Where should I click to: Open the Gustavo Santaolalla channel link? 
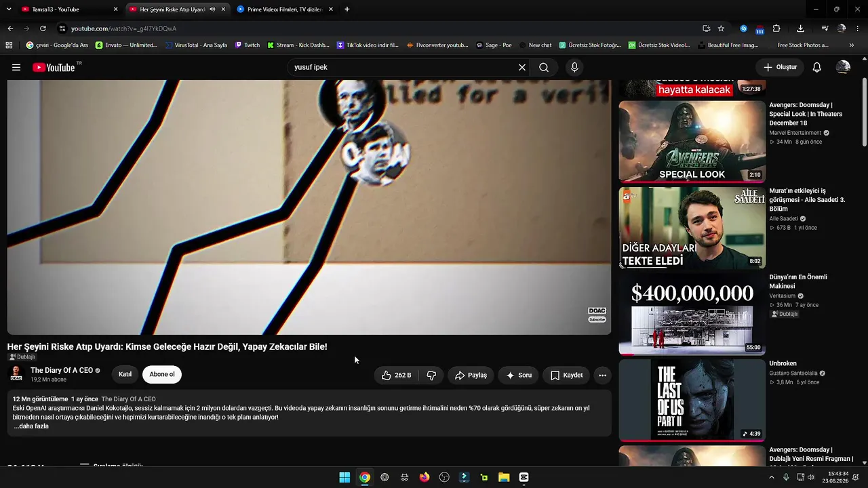tap(793, 373)
